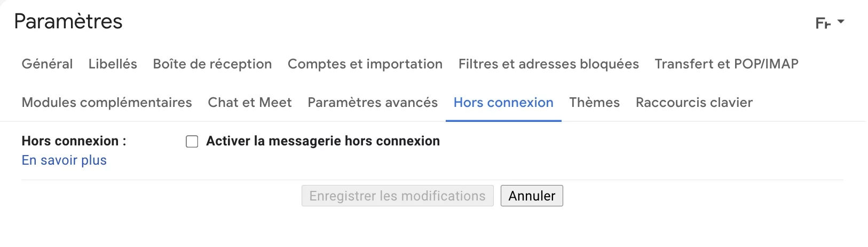Switch to Raccourcis clavier tab
The width and height of the screenshot is (868, 247).
(694, 103)
